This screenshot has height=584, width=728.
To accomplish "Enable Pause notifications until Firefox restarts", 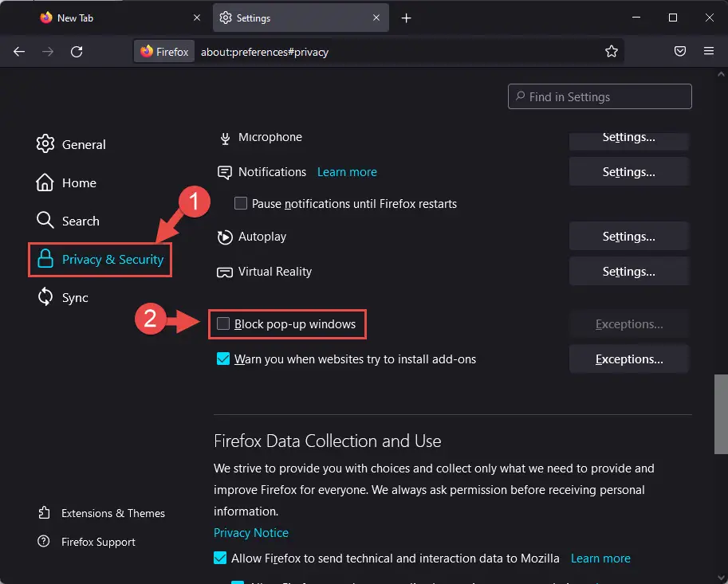I will click(241, 203).
